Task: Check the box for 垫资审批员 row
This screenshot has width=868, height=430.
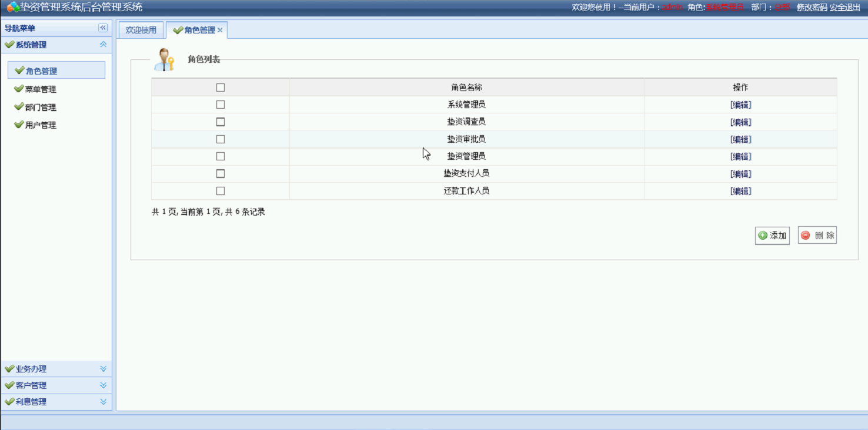Action: click(x=221, y=139)
